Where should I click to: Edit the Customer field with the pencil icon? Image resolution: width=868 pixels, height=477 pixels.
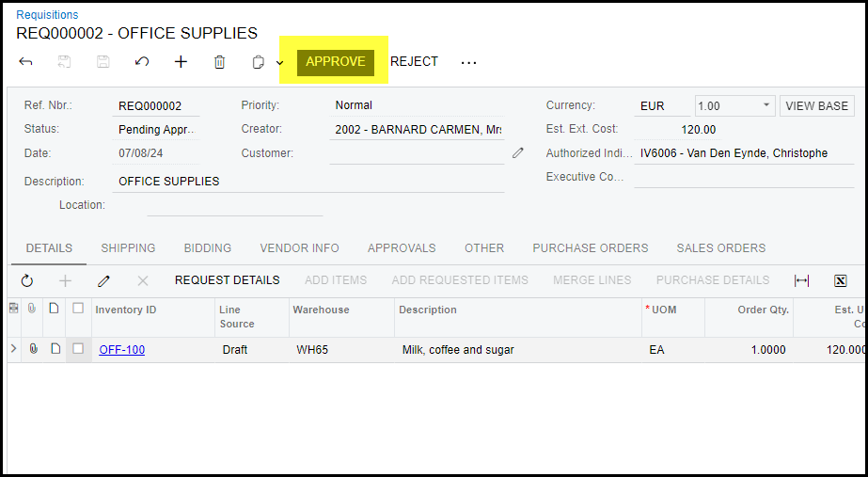point(517,152)
